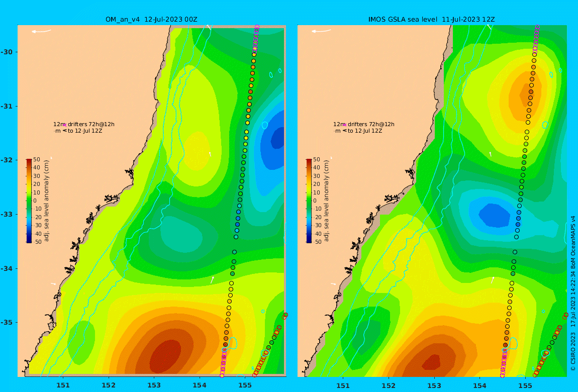Image resolution: width=578 pixels, height=392 pixels.
Task: Click longitude 153 under the right map
Action: [434, 385]
